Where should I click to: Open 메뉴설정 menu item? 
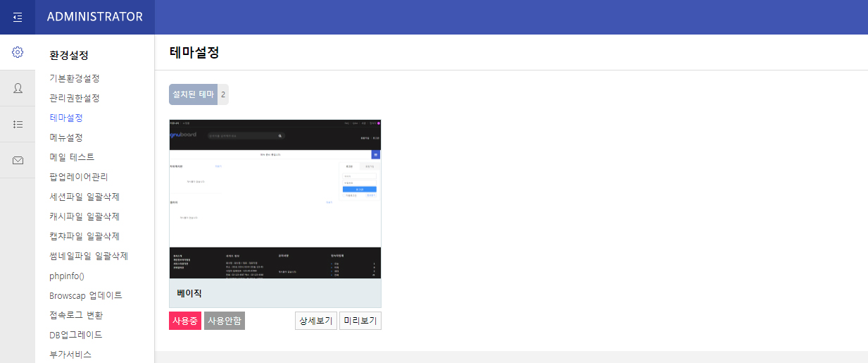[66, 137]
